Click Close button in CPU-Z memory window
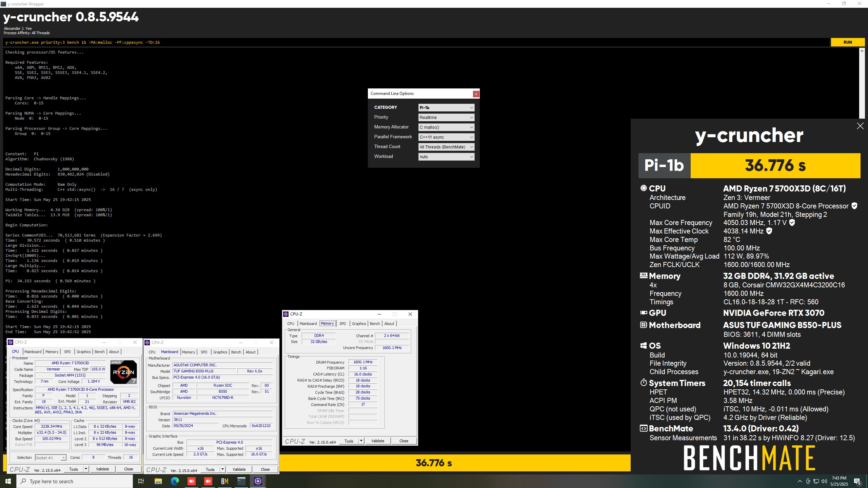Screen dimensions: 868x488 [x=404, y=441]
